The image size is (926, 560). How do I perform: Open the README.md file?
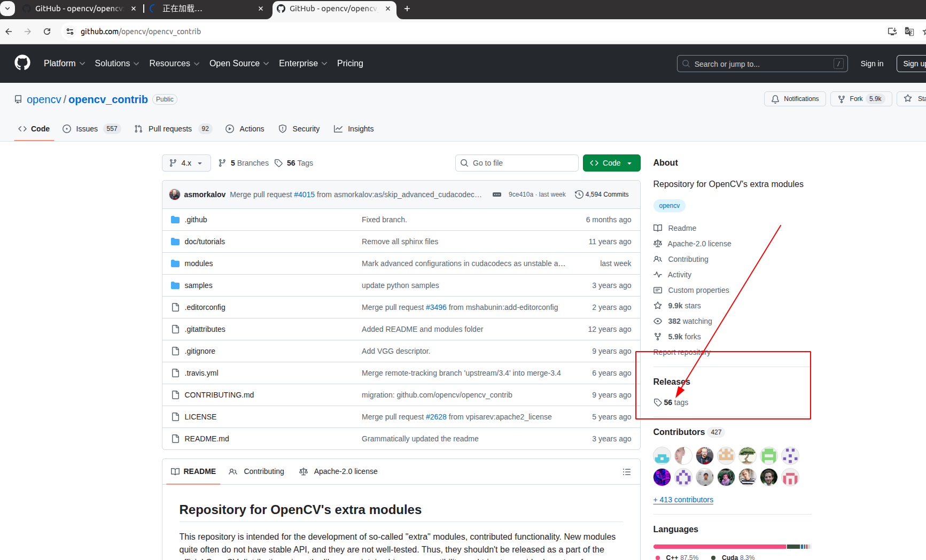pyautogui.click(x=206, y=439)
